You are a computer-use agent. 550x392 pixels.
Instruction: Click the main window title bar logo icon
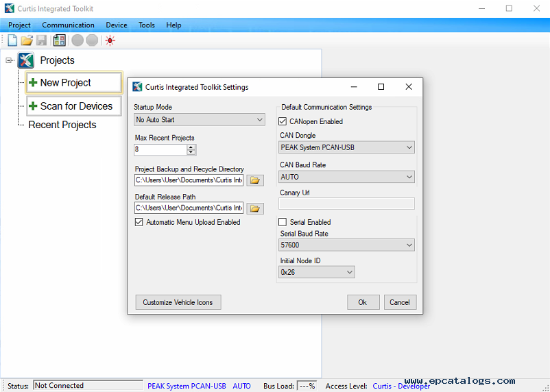(x=10, y=8)
